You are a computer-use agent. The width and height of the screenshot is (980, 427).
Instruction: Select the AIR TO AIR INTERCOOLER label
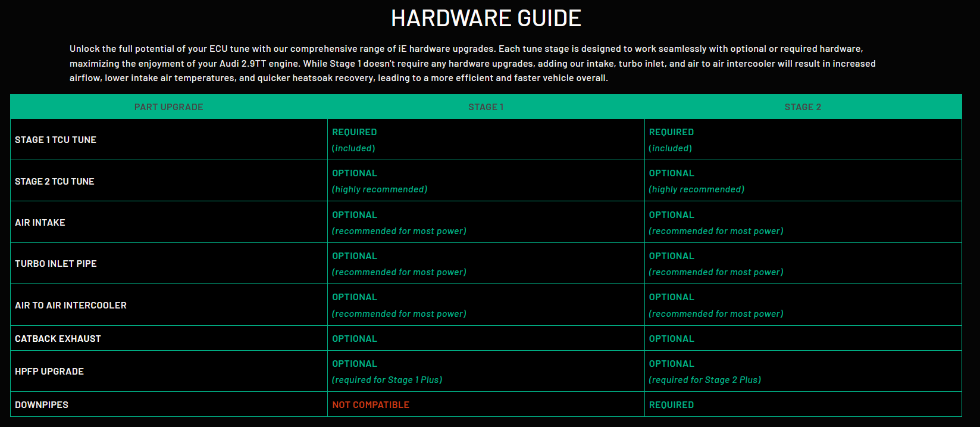tap(71, 306)
